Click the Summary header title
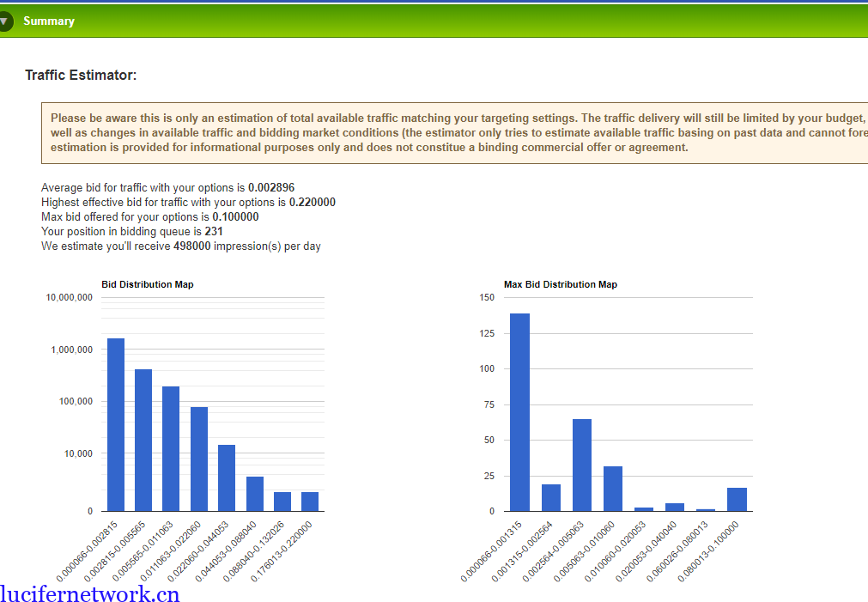Screen dimensions: 868x602 49,21
